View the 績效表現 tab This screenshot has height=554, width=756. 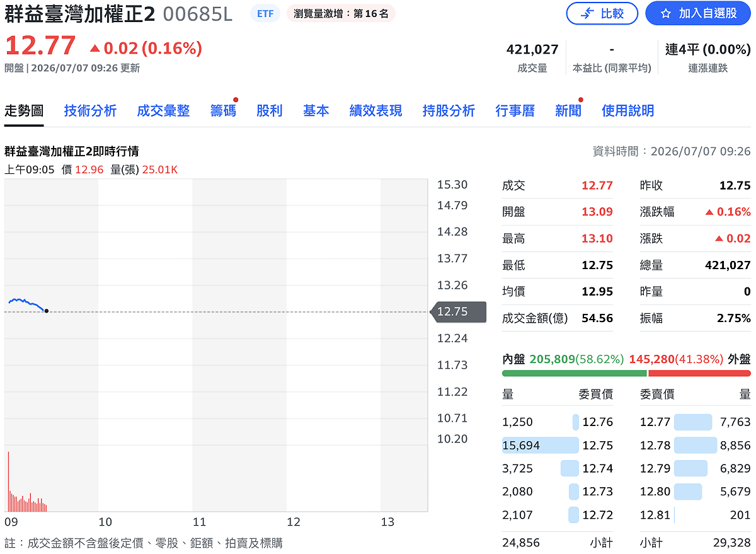click(376, 111)
